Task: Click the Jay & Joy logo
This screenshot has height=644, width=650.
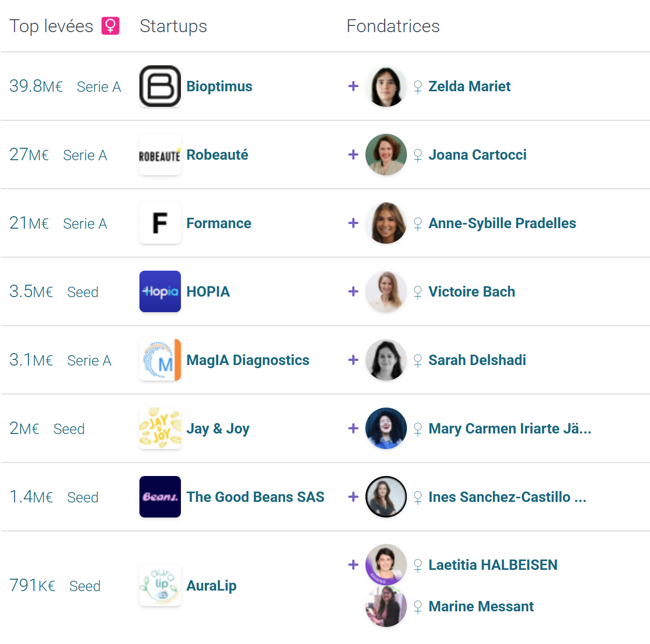Action: (x=160, y=428)
